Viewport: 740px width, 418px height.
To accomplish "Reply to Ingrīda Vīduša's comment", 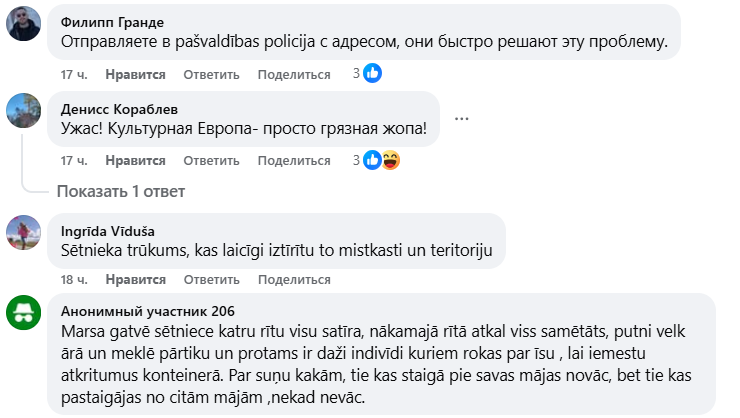I will point(211,281).
